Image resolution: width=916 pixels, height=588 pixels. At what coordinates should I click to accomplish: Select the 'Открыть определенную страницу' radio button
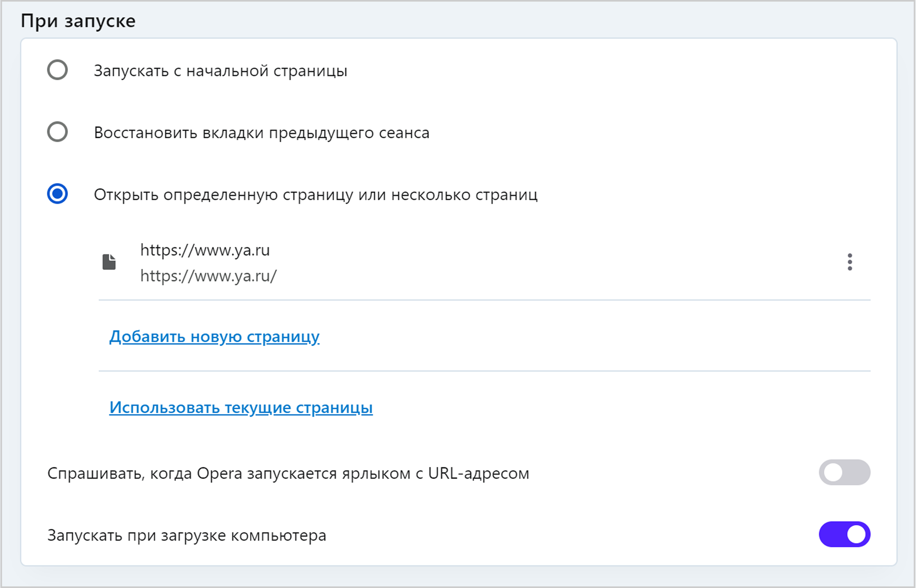click(58, 194)
